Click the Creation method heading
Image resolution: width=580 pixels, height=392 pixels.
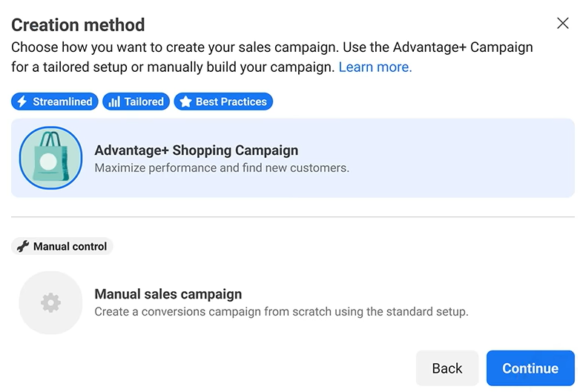click(78, 24)
